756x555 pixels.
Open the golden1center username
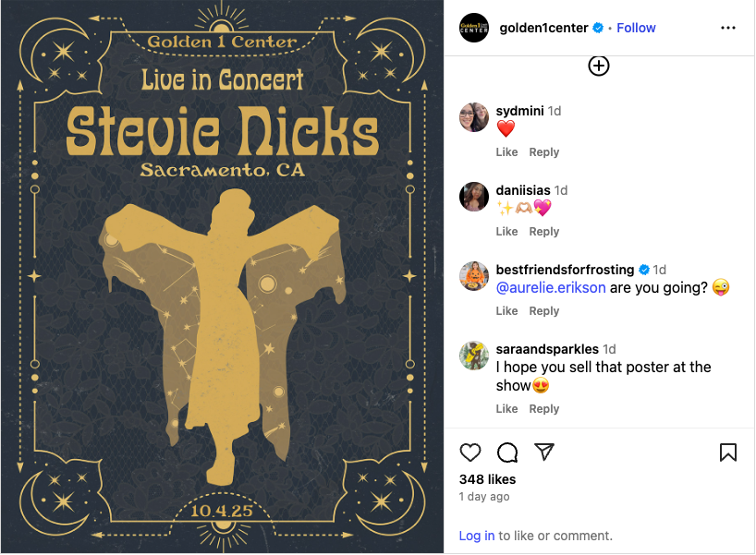click(543, 28)
